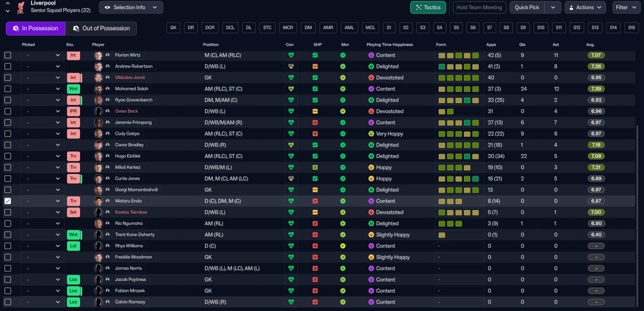The width and height of the screenshot is (644, 311).
Task: Expand the club switcher chevrons beside Liverpool
Action: 8,7
